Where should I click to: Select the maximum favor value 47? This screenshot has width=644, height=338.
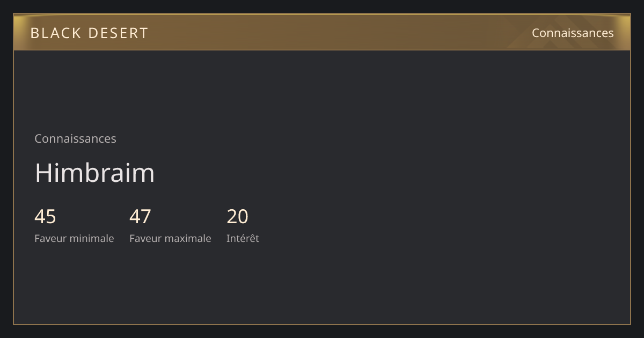click(140, 217)
